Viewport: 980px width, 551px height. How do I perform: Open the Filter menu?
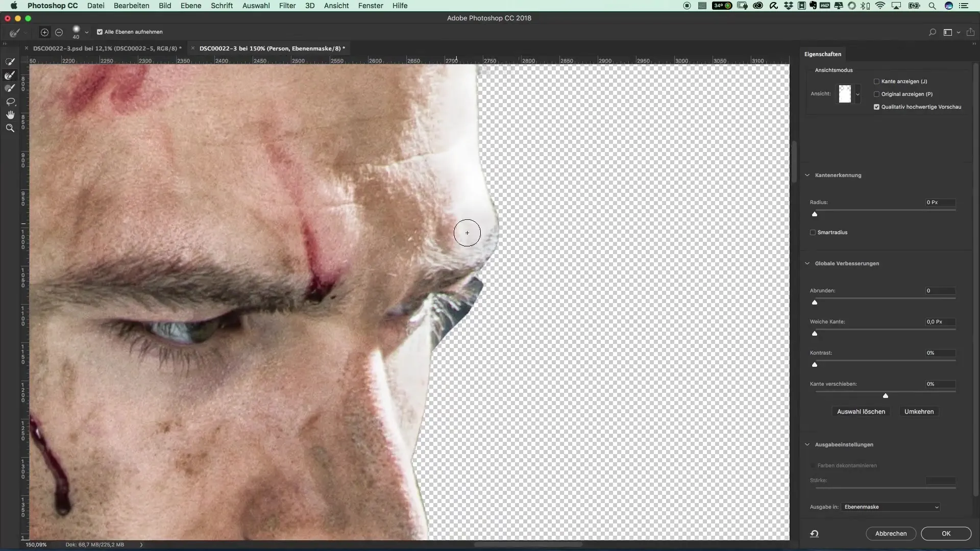tap(287, 6)
